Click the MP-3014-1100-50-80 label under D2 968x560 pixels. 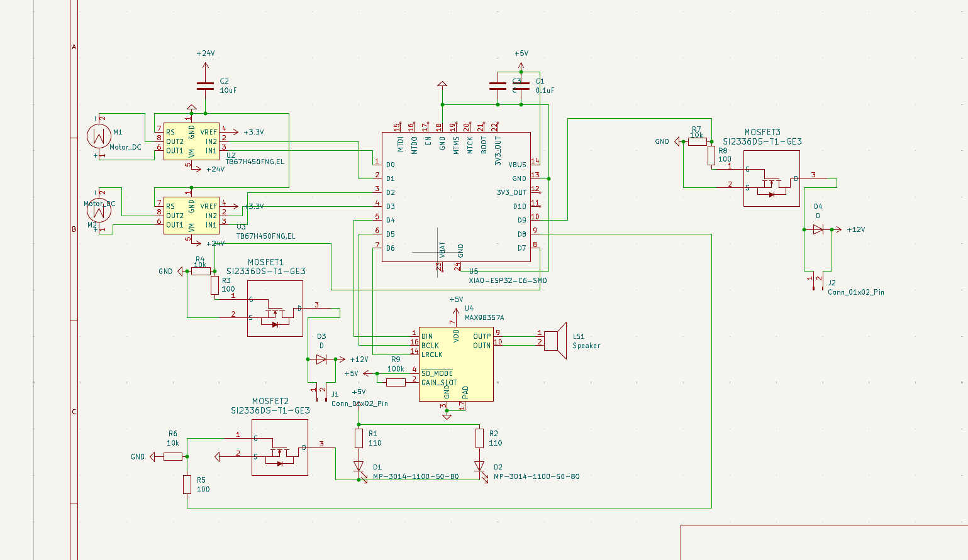(537, 476)
